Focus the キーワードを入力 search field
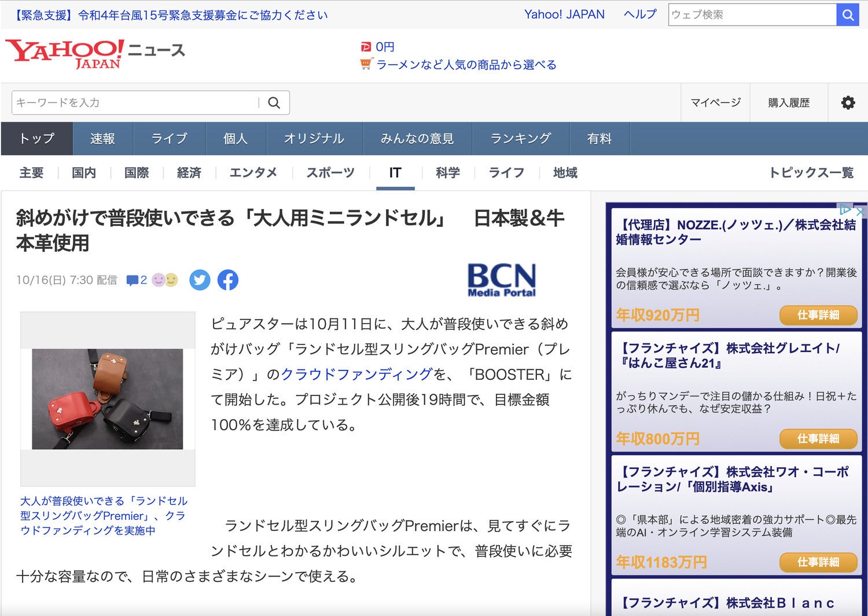Viewport: 868px width, 616px height. click(x=136, y=103)
